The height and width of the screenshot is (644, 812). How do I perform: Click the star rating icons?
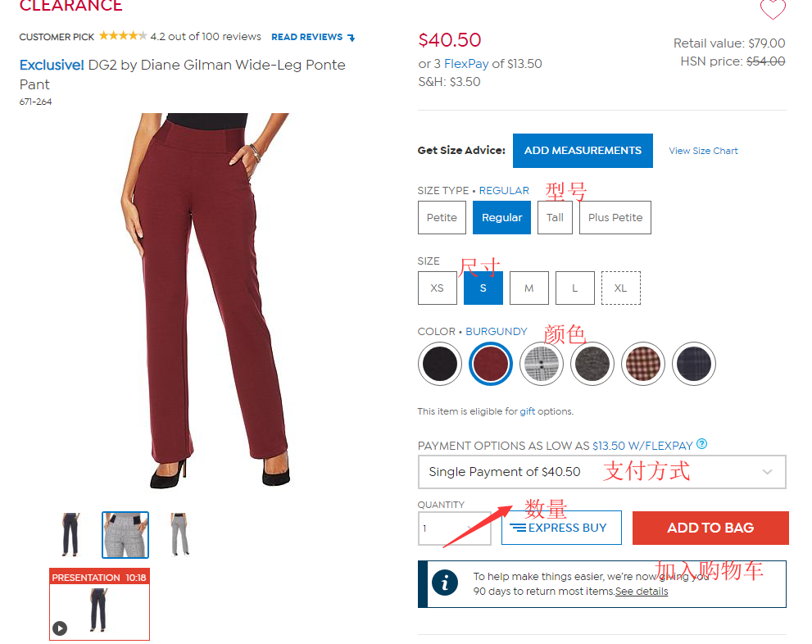point(123,36)
